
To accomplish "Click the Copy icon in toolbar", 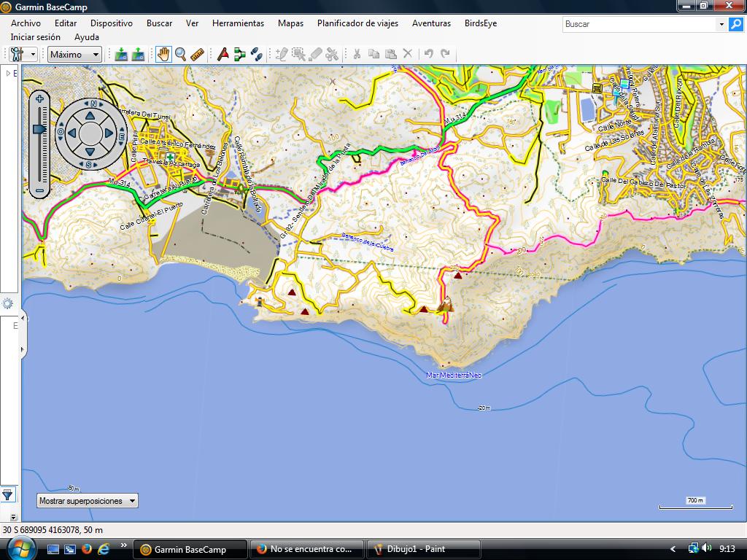I will click(x=374, y=54).
